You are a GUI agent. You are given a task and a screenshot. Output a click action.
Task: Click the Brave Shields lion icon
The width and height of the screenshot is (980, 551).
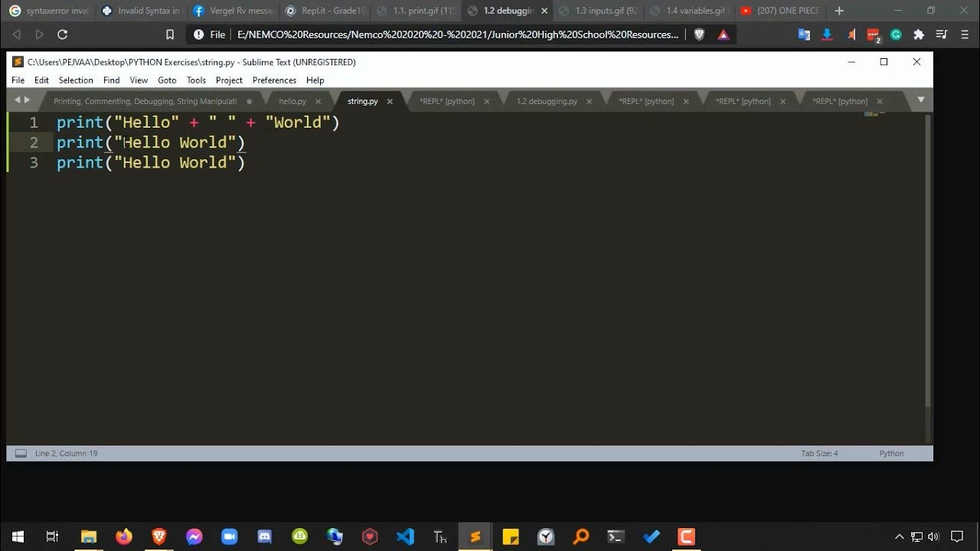tap(699, 34)
